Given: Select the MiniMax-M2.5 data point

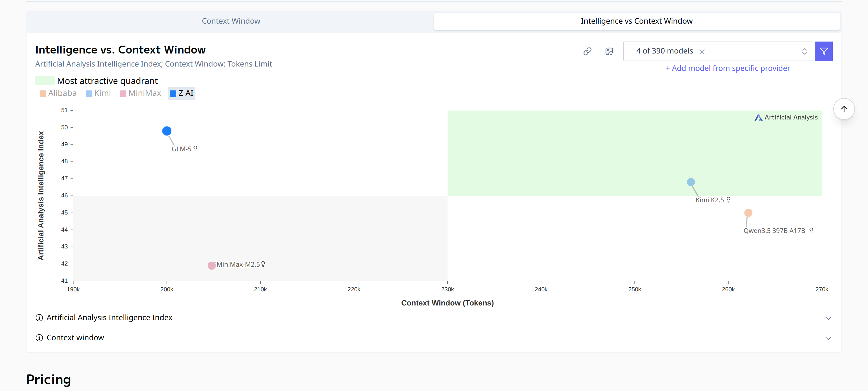Looking at the screenshot, I should pos(212,266).
